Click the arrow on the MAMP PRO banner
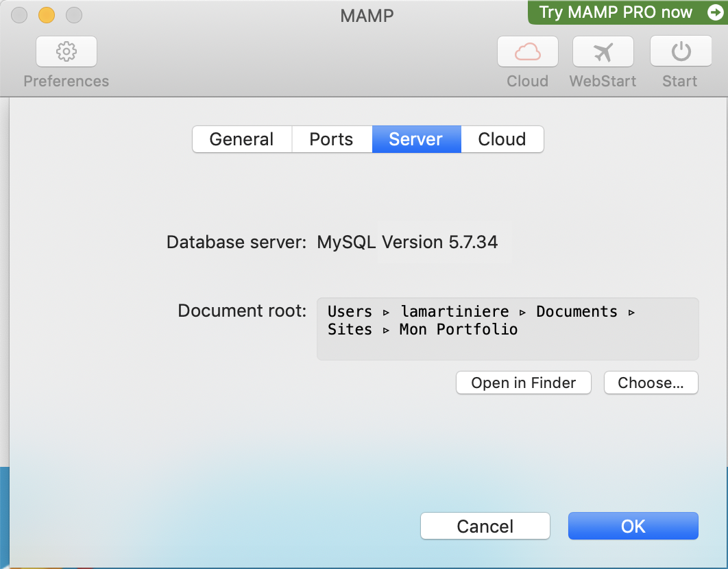Image resolution: width=728 pixels, height=569 pixels. 713,12
